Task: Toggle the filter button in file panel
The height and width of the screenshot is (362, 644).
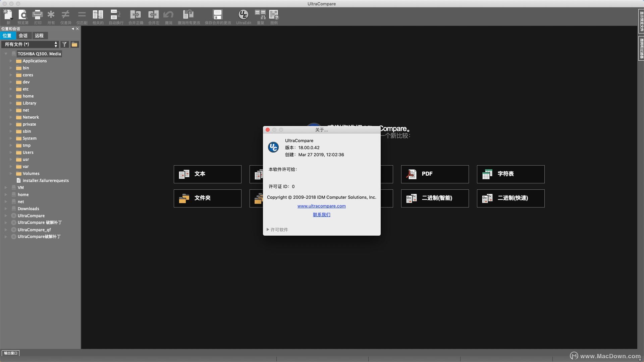Action: click(64, 44)
